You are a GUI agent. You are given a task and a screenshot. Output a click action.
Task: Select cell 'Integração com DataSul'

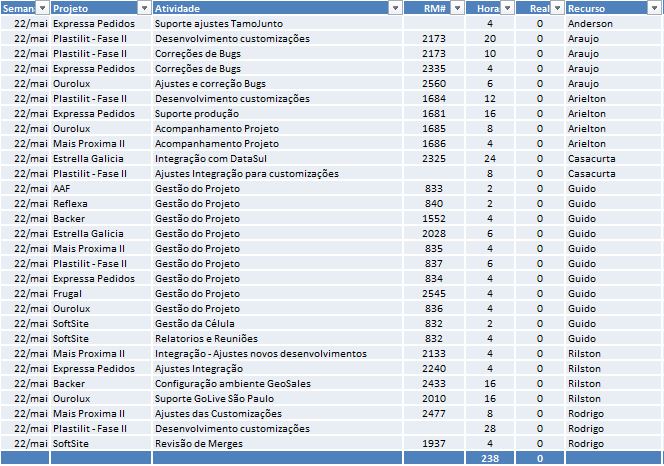point(277,158)
